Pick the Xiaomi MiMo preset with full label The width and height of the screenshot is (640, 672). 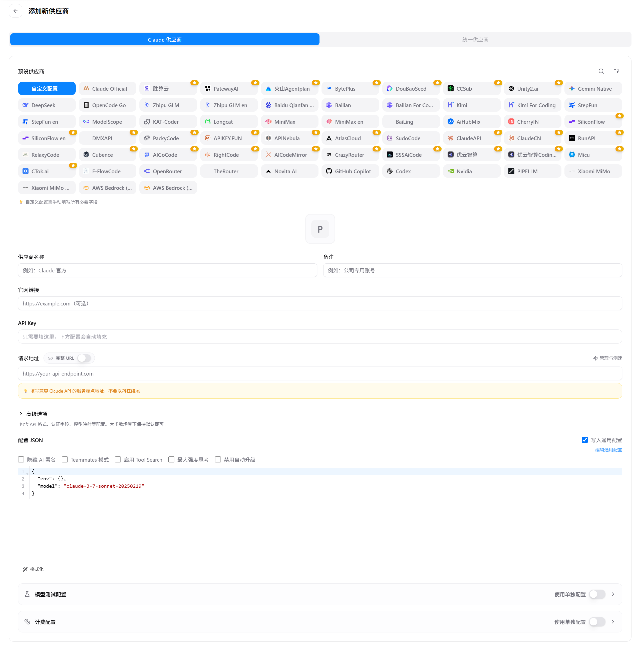click(x=593, y=171)
